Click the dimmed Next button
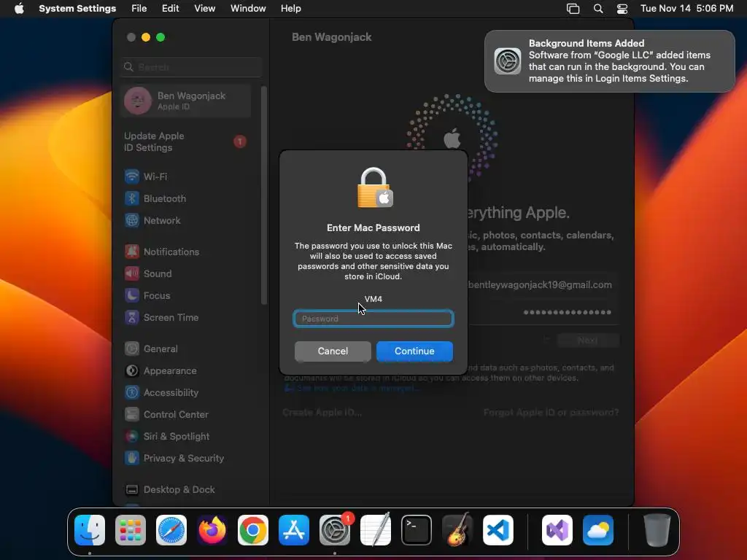 pos(589,341)
